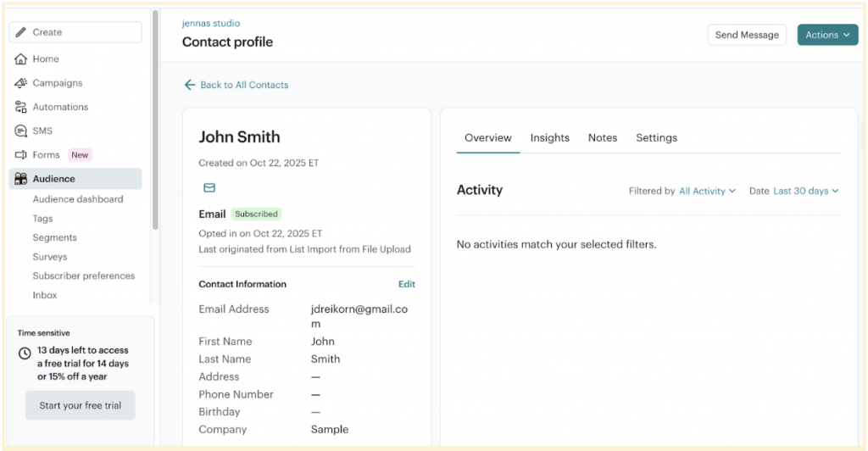Click Opted in on Oct 22, 2025 text
Image resolution: width=868 pixels, height=451 pixels.
click(260, 233)
